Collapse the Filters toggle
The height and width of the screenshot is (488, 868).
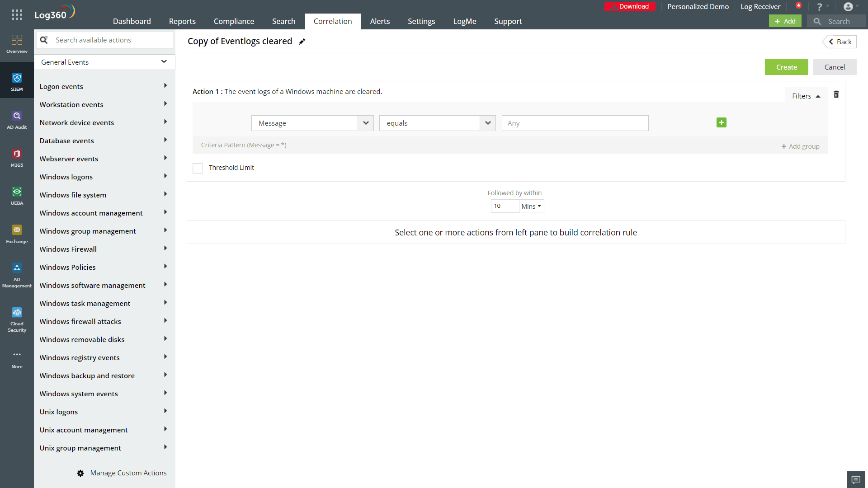[806, 96]
